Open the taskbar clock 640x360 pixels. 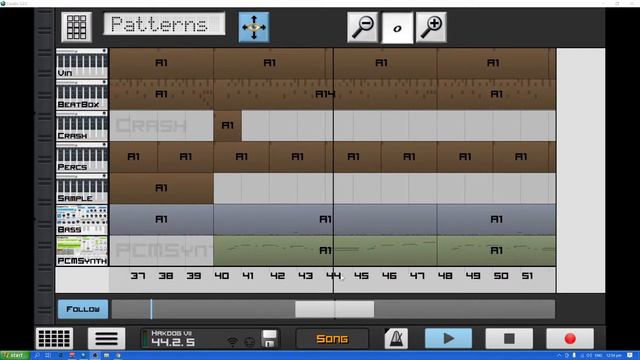click(614, 356)
